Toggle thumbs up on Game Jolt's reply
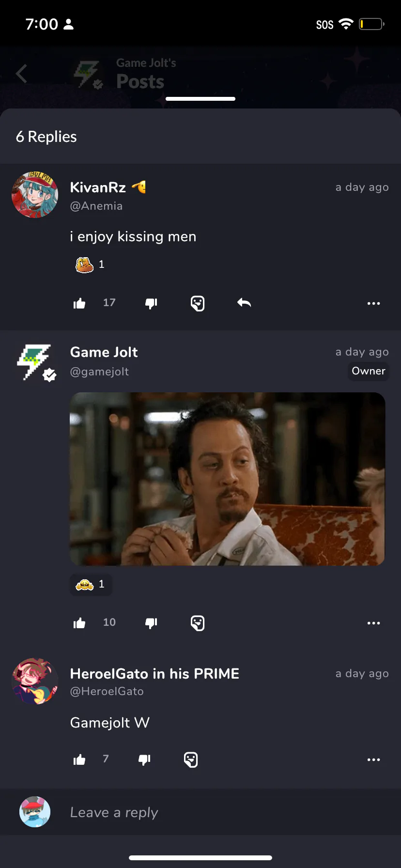 (x=79, y=623)
